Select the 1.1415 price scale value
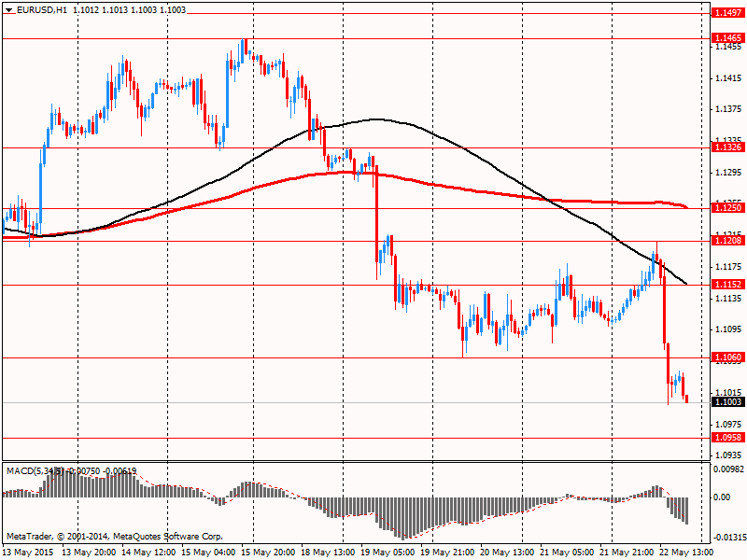The image size is (747, 560). click(729, 78)
